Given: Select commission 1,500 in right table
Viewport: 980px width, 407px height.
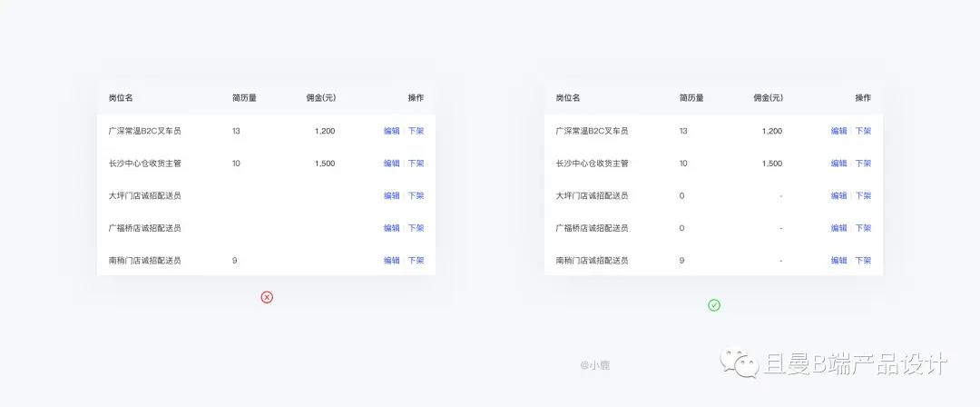Looking at the screenshot, I should [x=772, y=164].
